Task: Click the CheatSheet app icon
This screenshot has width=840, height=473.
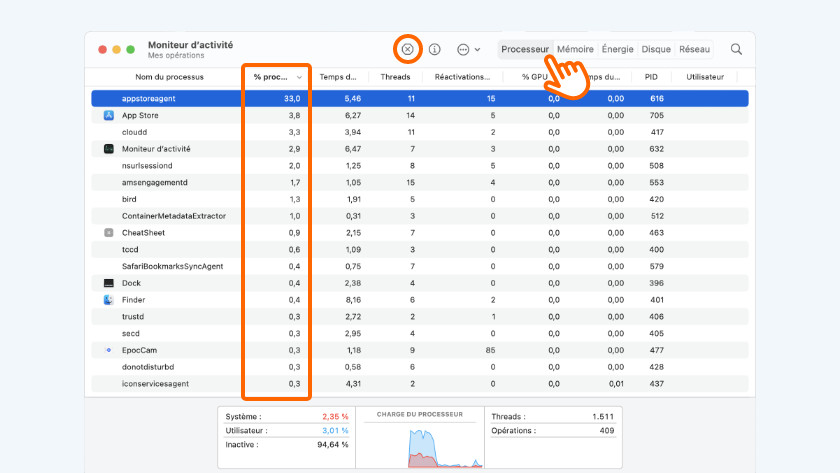Action: tap(109, 232)
